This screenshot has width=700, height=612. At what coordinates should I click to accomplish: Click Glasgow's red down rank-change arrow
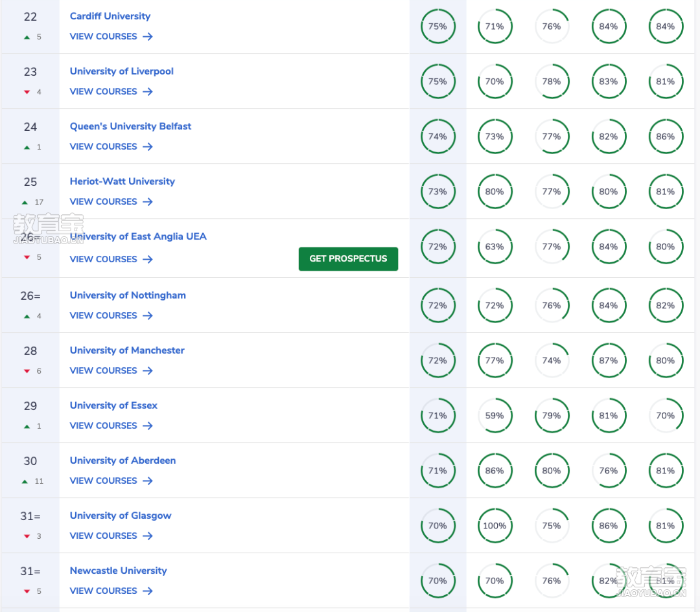[27, 537]
